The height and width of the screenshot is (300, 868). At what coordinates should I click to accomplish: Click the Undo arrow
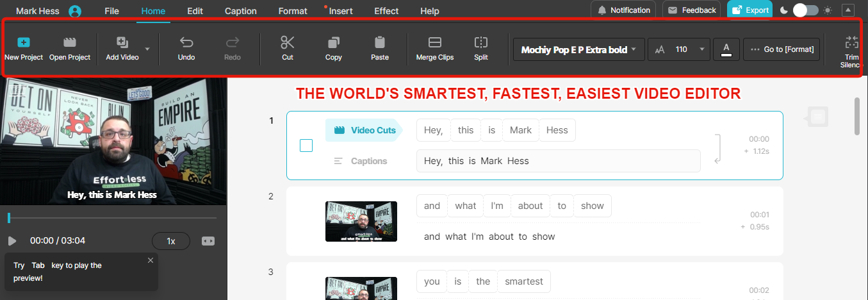186,43
